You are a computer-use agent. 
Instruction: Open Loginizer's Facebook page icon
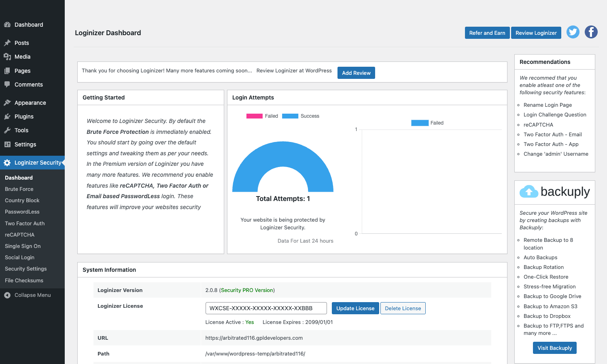coord(591,32)
